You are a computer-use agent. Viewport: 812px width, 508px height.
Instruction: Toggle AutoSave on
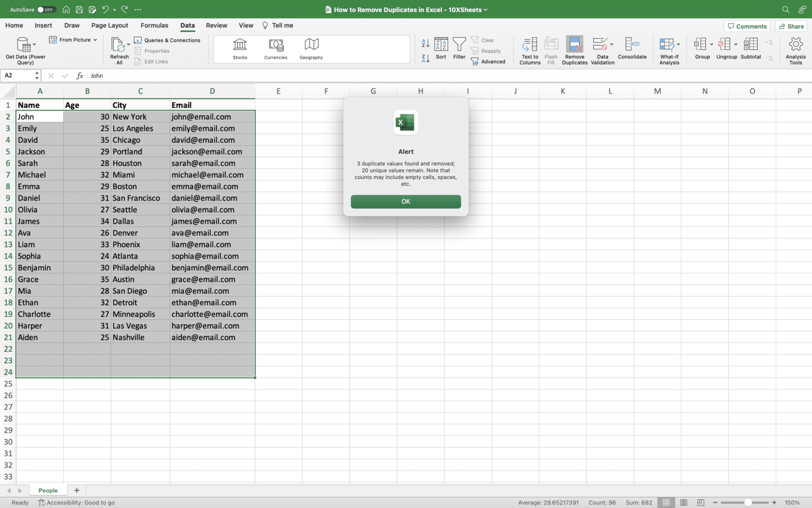pyautogui.click(x=45, y=9)
